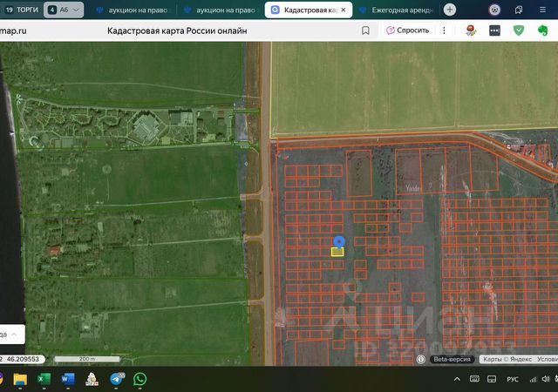Open Excel from the taskbar
This screenshot has height=392, width=558.
coord(44,379)
